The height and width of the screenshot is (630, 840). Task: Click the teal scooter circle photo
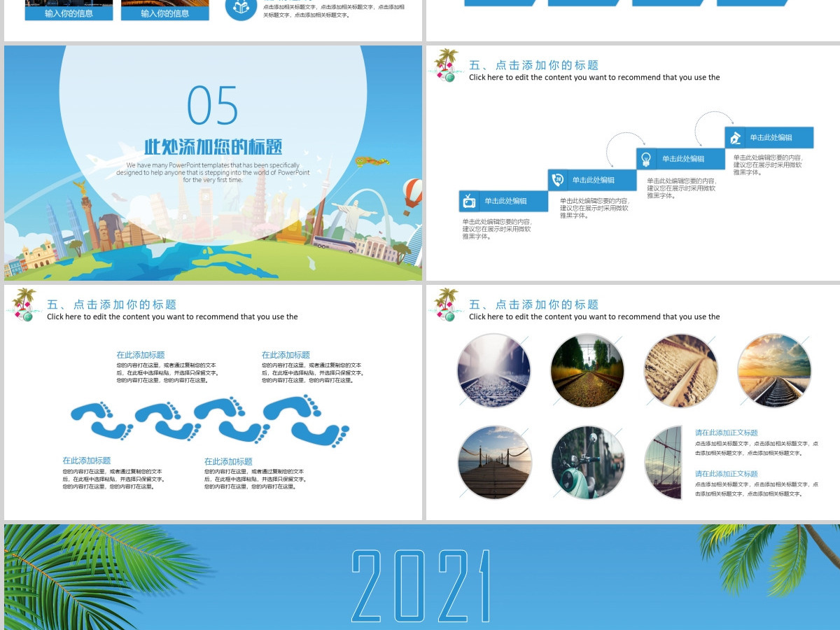tap(587, 463)
